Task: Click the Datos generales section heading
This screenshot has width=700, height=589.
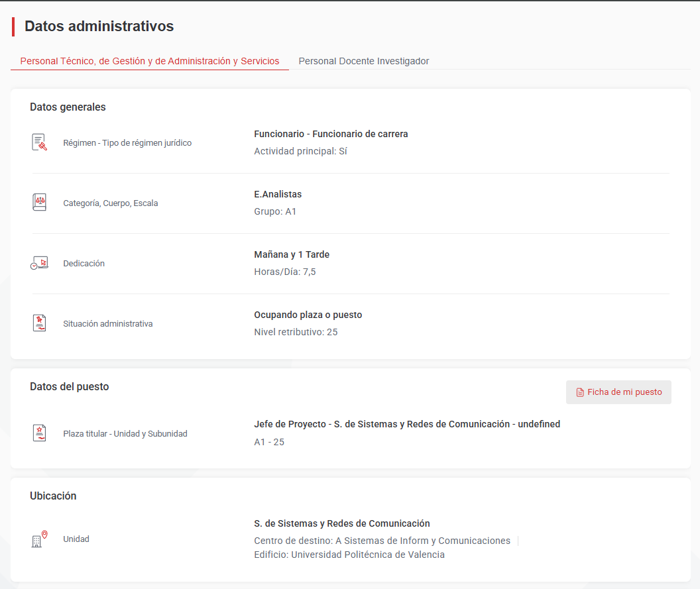Action: 68,107
